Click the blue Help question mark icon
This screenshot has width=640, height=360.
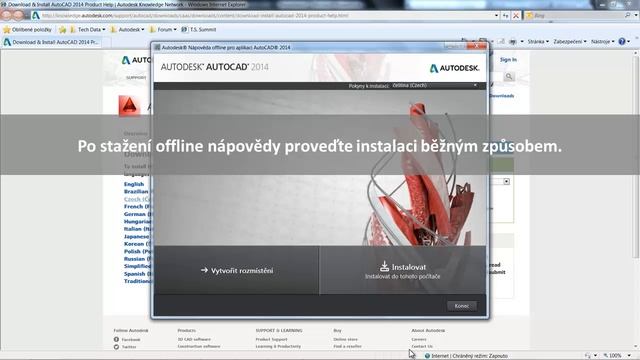pos(622,42)
